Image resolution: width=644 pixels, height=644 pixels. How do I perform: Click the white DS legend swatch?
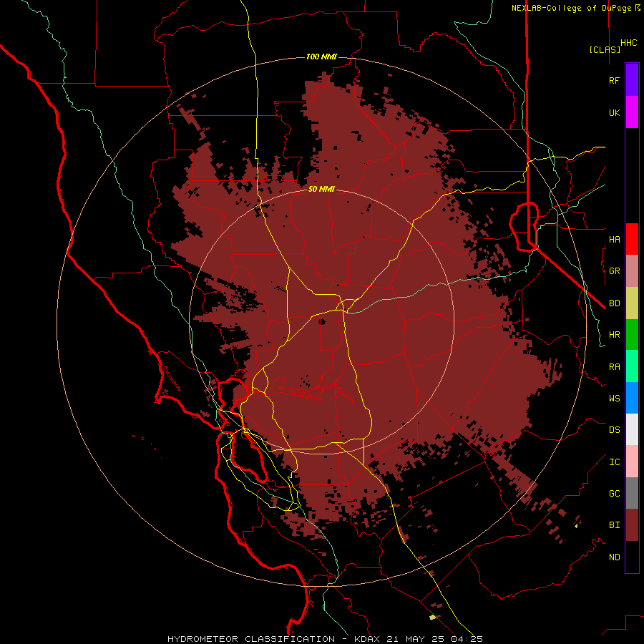[x=632, y=429]
